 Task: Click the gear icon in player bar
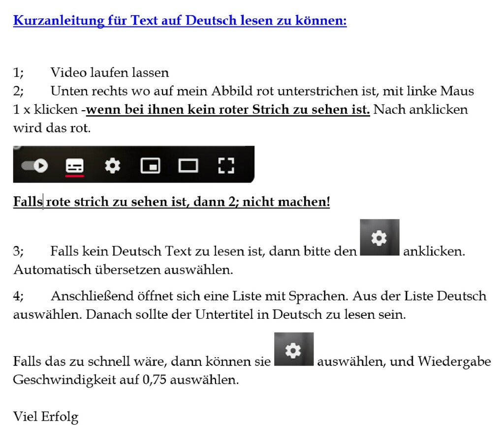pos(112,166)
